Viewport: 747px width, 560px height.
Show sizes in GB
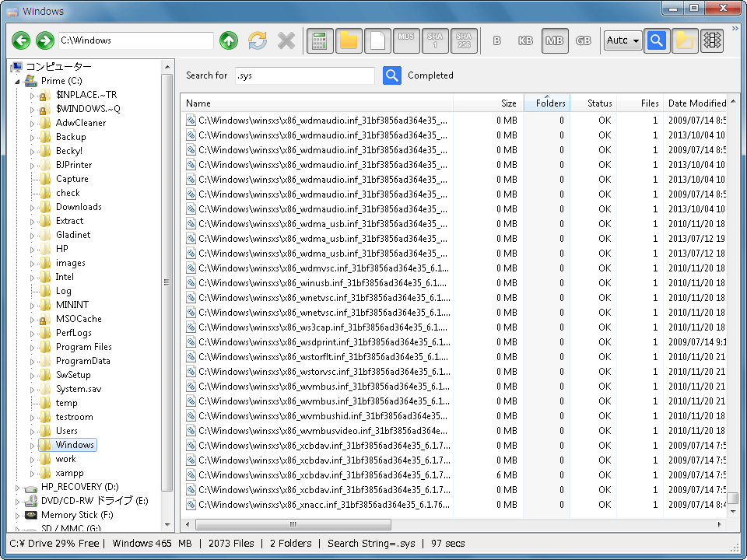pyautogui.click(x=584, y=40)
